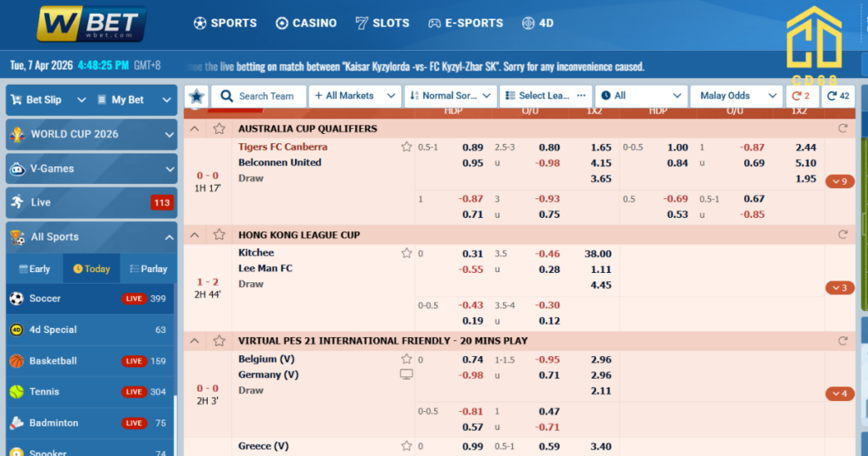Expand more markets for Tigers FC match
The image size is (868, 456).
point(840,181)
